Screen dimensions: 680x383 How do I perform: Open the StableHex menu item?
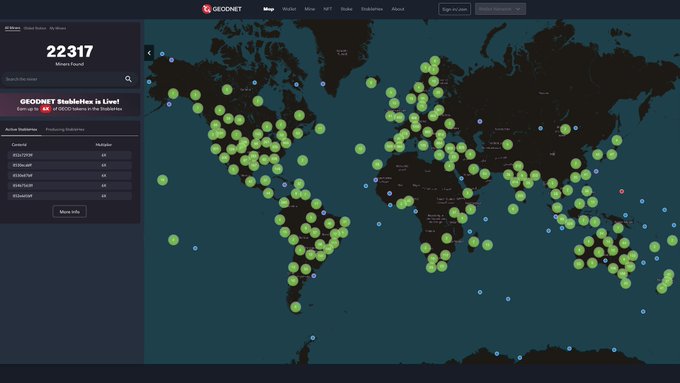click(x=372, y=9)
